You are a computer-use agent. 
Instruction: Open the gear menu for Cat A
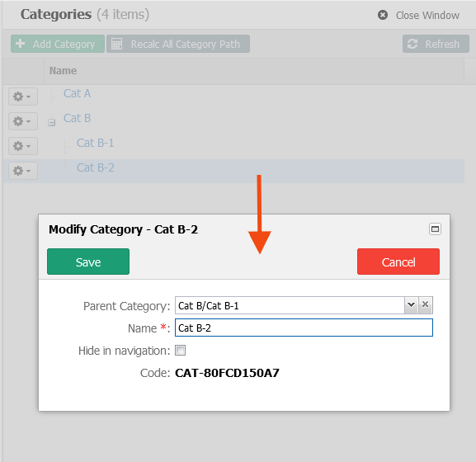[23, 97]
